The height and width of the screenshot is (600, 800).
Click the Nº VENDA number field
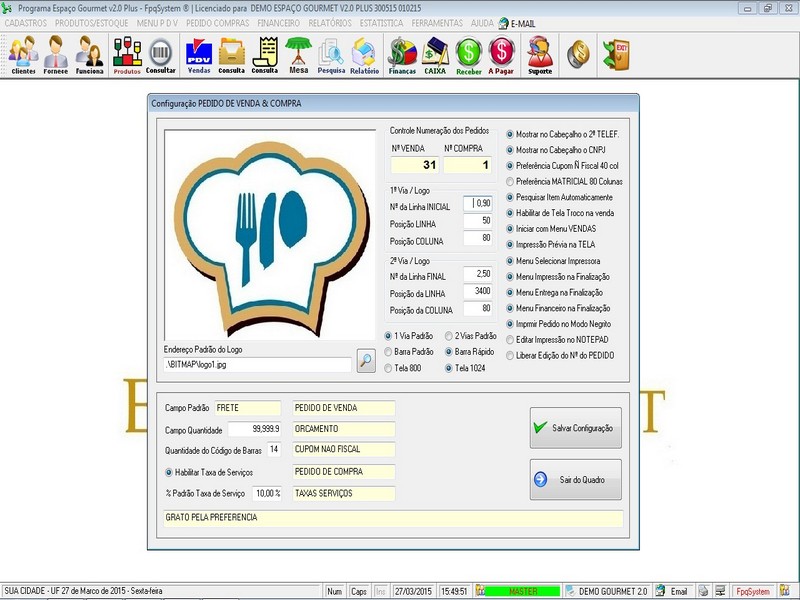415,165
